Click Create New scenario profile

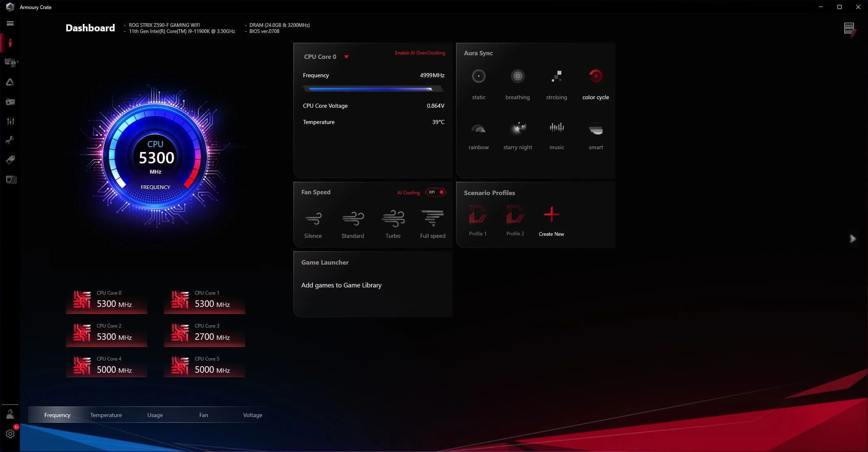tap(551, 215)
